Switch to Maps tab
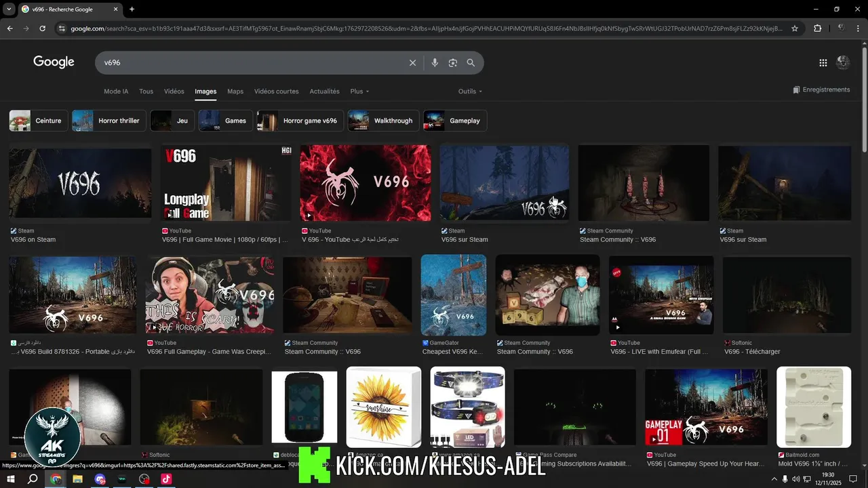 (x=235, y=91)
